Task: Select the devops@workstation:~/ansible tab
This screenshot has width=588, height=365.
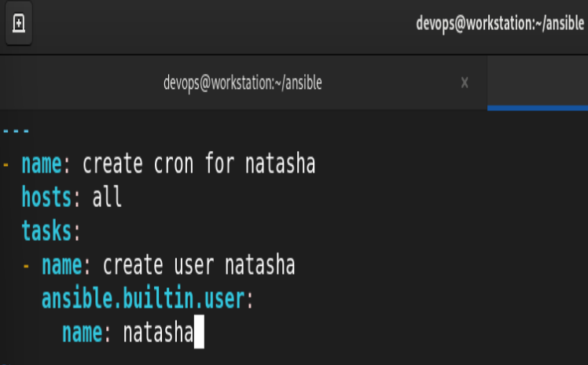Action: [243, 83]
